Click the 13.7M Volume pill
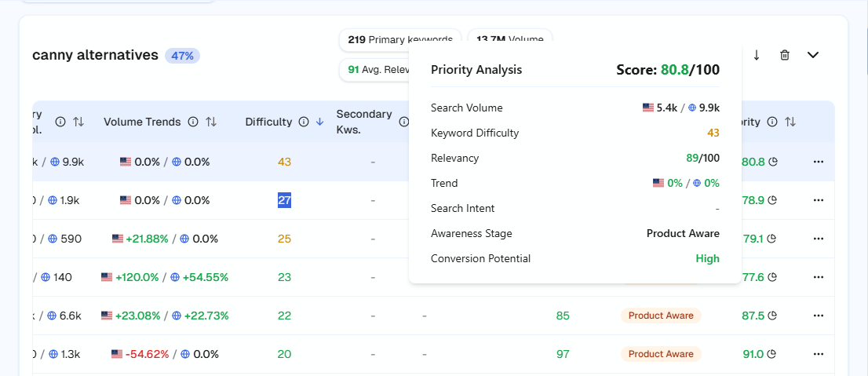Image resolution: width=868 pixels, height=376 pixels. (510, 39)
